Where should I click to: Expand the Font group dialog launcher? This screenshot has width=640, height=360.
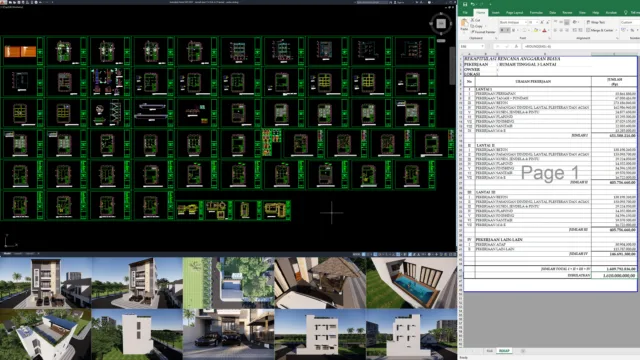tap(549, 38)
